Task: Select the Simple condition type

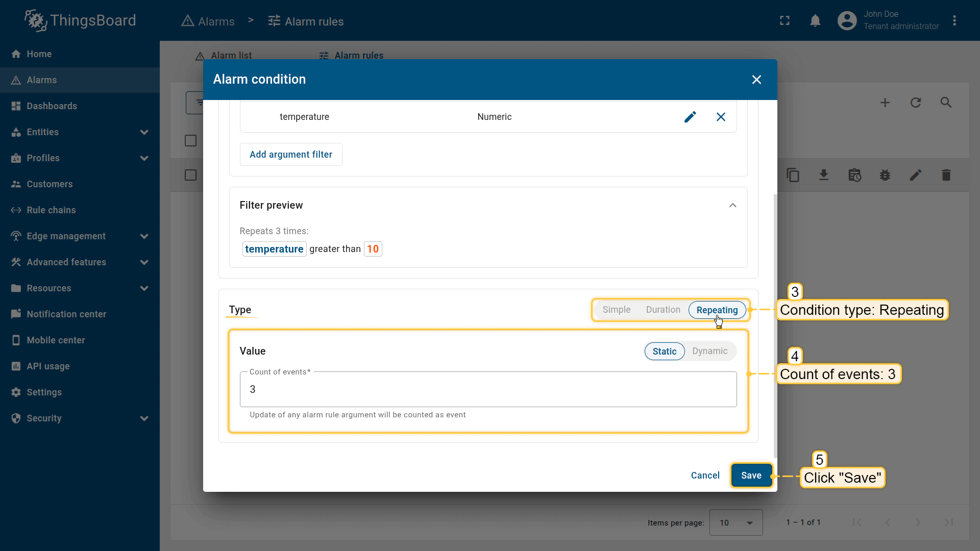Action: click(616, 310)
